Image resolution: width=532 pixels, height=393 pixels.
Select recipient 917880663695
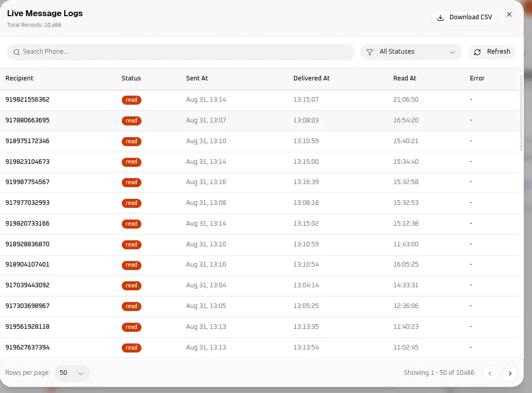click(27, 120)
